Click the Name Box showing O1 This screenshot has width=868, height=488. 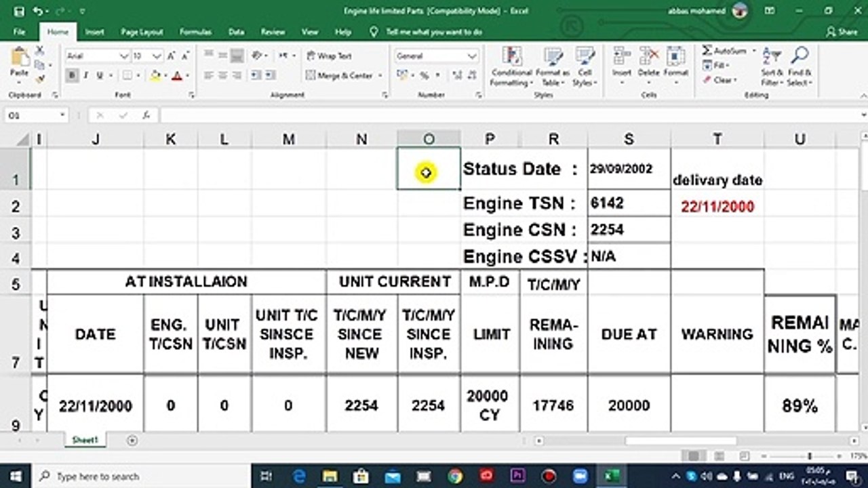pyautogui.click(x=36, y=116)
